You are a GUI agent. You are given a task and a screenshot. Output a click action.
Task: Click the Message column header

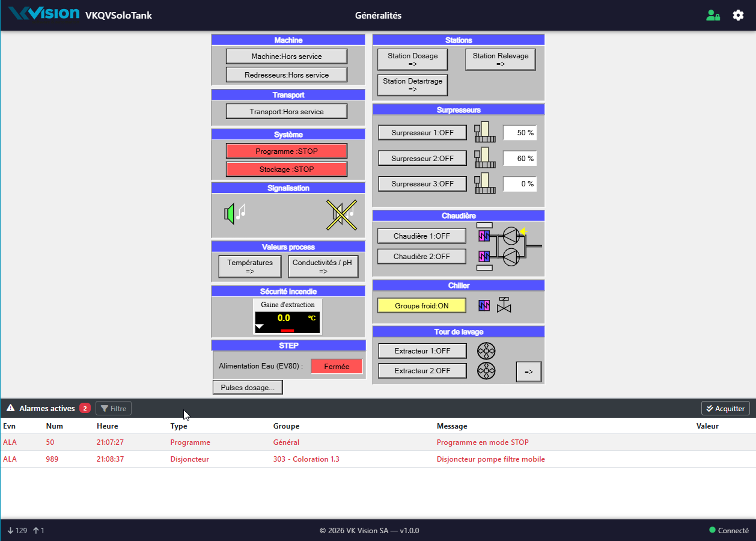[452, 426]
